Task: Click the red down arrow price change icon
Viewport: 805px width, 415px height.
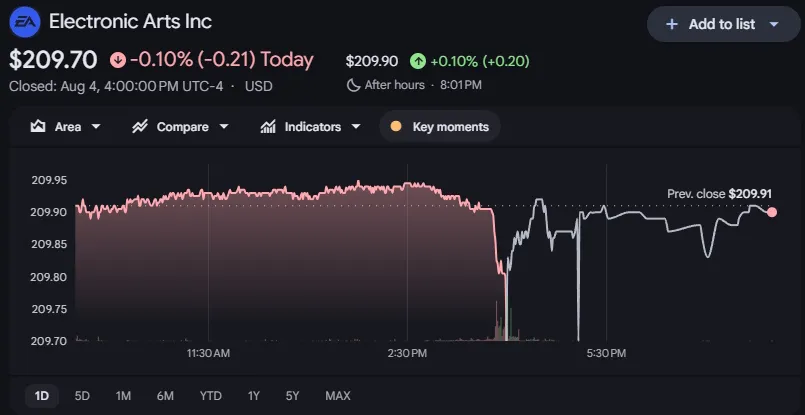Action: click(118, 60)
